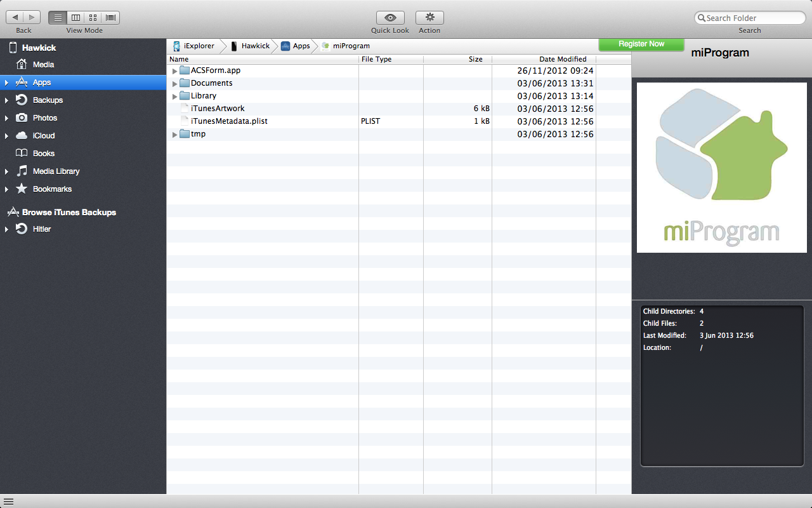Click the iTunesMetadata.plist file icon

pos(185,121)
